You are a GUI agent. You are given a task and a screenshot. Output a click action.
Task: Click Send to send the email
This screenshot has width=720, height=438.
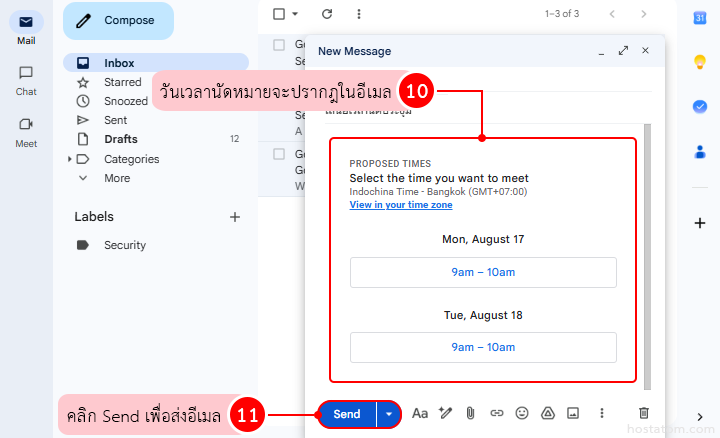click(x=347, y=414)
